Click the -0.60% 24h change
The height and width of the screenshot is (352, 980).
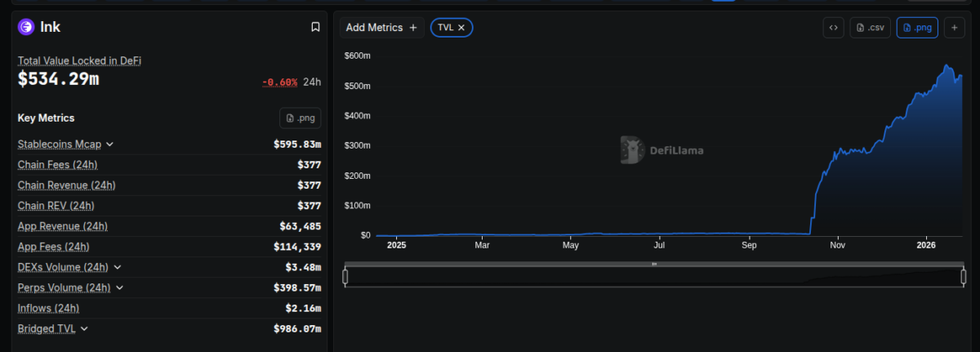pyautogui.click(x=280, y=82)
